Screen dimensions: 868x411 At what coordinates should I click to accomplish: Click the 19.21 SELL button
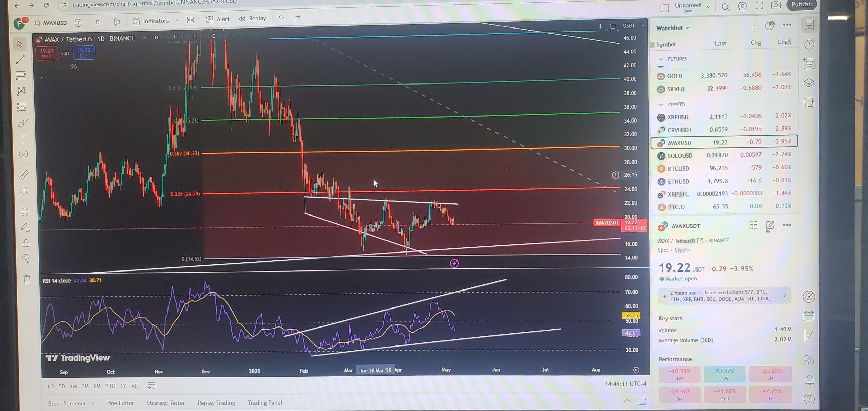pyautogui.click(x=47, y=53)
